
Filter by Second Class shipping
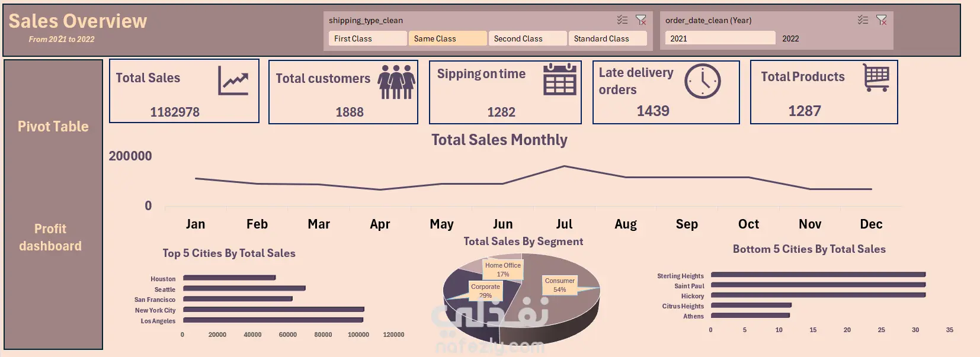coord(527,38)
